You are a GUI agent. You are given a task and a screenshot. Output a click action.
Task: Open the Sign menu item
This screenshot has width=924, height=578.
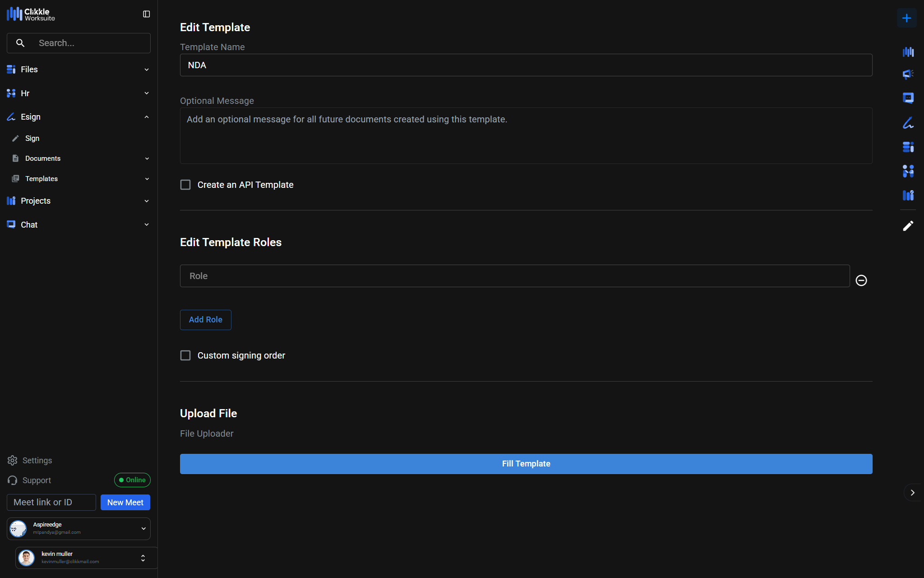[x=32, y=138]
